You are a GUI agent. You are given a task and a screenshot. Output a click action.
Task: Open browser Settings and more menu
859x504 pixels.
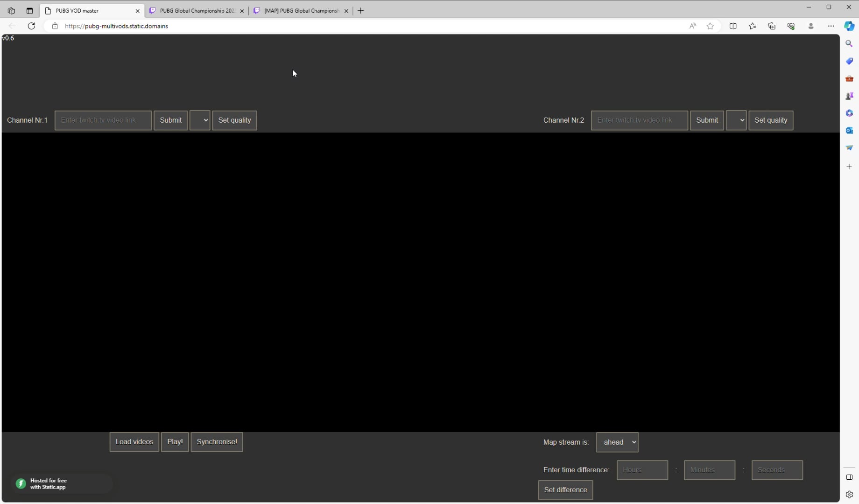pos(831,26)
